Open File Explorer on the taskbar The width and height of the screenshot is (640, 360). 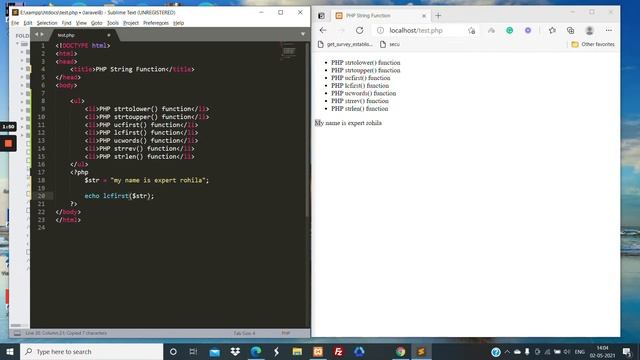tap(297, 351)
